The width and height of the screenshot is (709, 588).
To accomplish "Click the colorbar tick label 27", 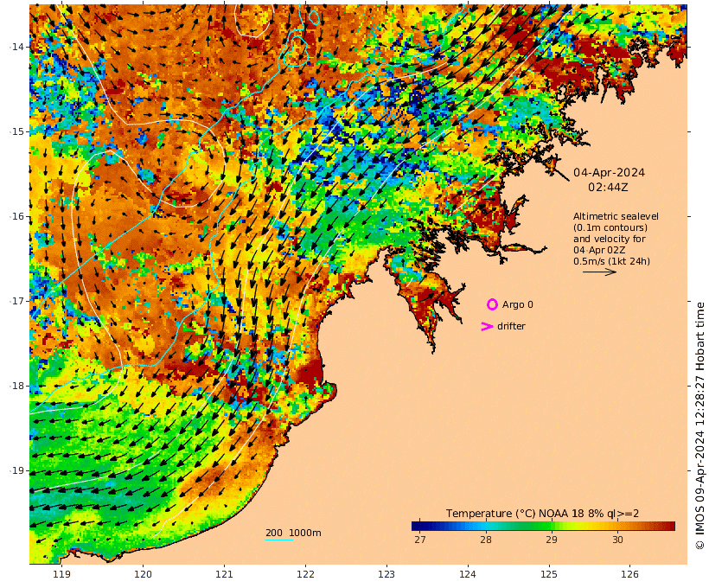I will click(419, 540).
